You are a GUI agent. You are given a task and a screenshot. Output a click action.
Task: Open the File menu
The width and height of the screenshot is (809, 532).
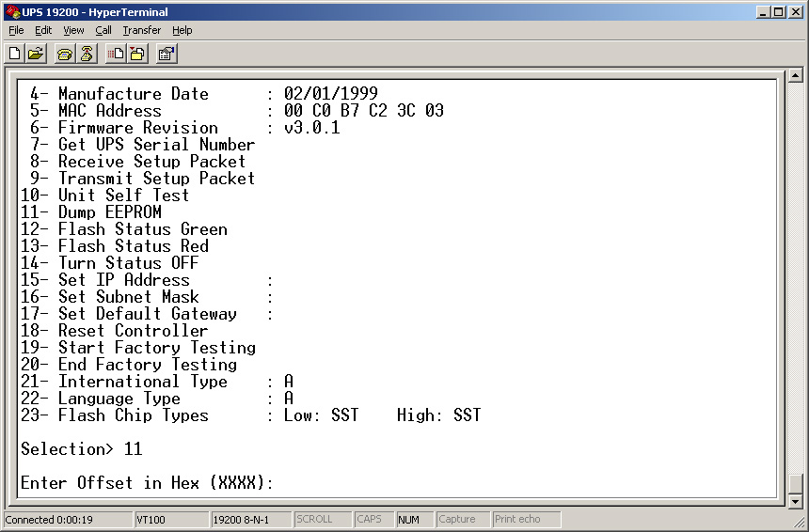tap(17, 30)
